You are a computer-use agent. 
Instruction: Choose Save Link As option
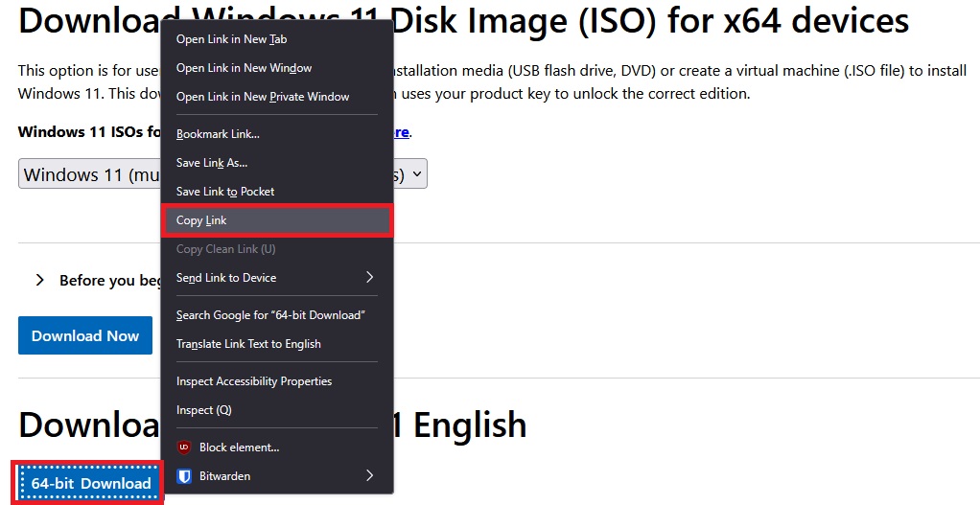[212, 163]
